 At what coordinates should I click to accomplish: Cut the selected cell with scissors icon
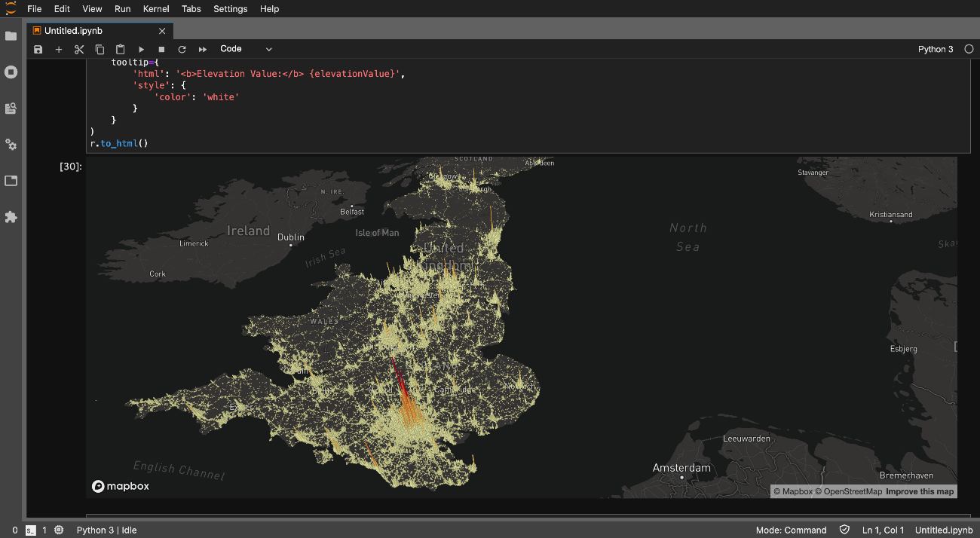click(x=79, y=49)
